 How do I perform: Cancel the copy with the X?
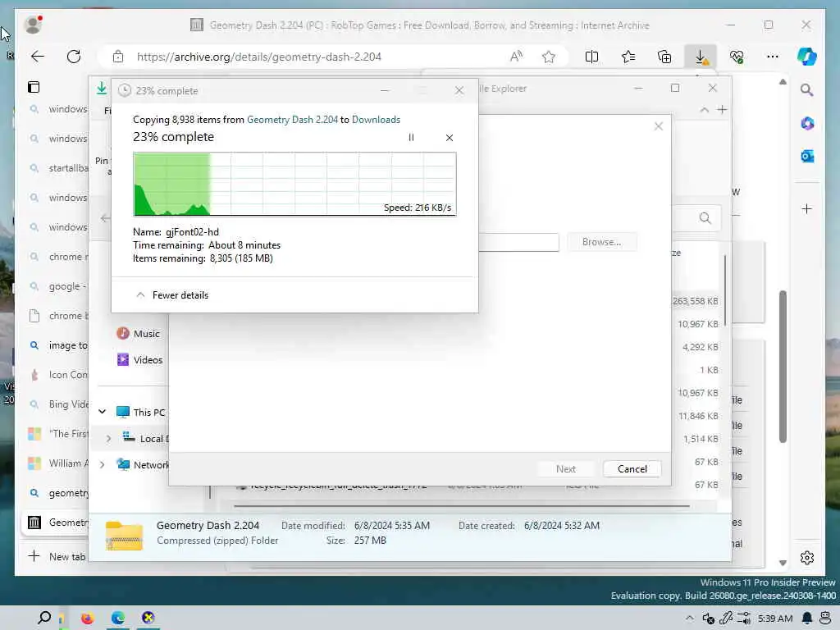point(450,138)
